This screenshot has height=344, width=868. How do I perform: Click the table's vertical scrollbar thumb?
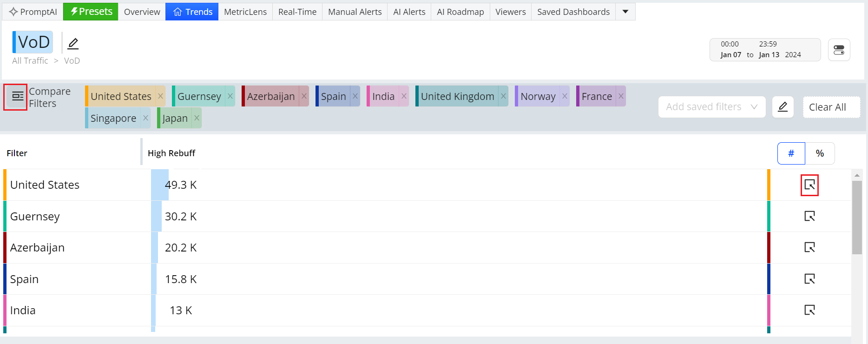click(x=857, y=217)
